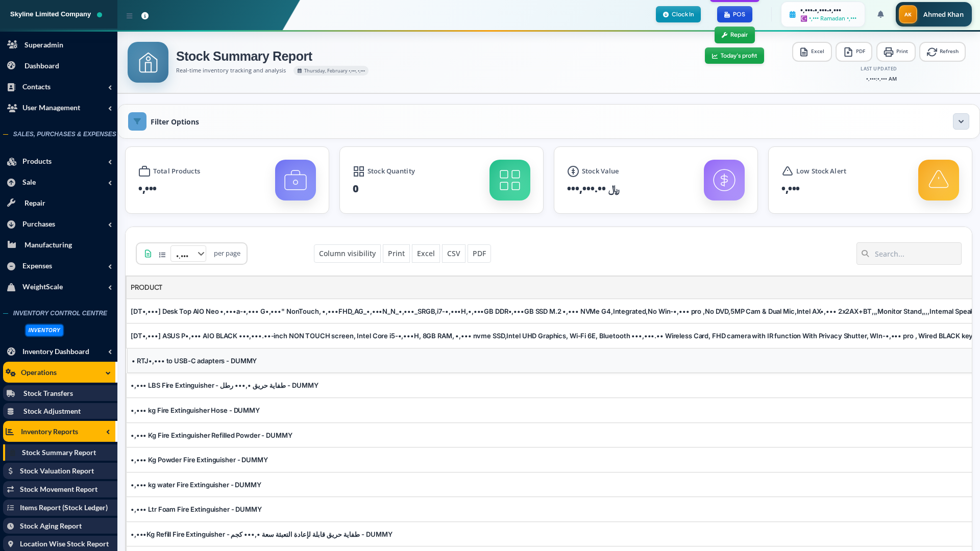
Task: Click the Low Stock Alert warning tile
Action: (938, 180)
